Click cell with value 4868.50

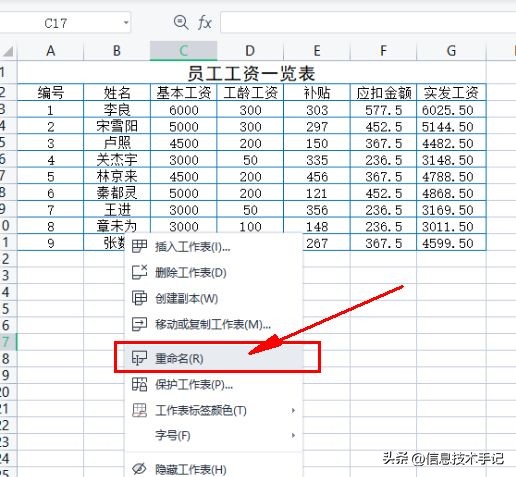click(x=451, y=193)
